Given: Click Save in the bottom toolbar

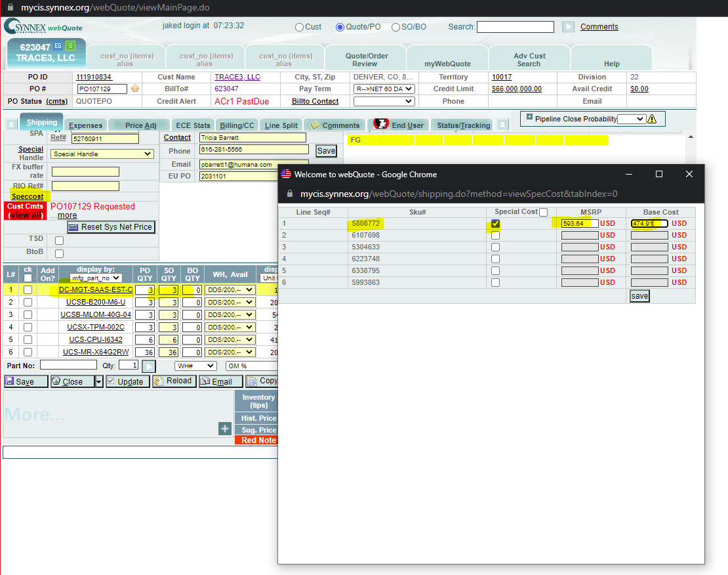Looking at the screenshot, I should (x=26, y=381).
